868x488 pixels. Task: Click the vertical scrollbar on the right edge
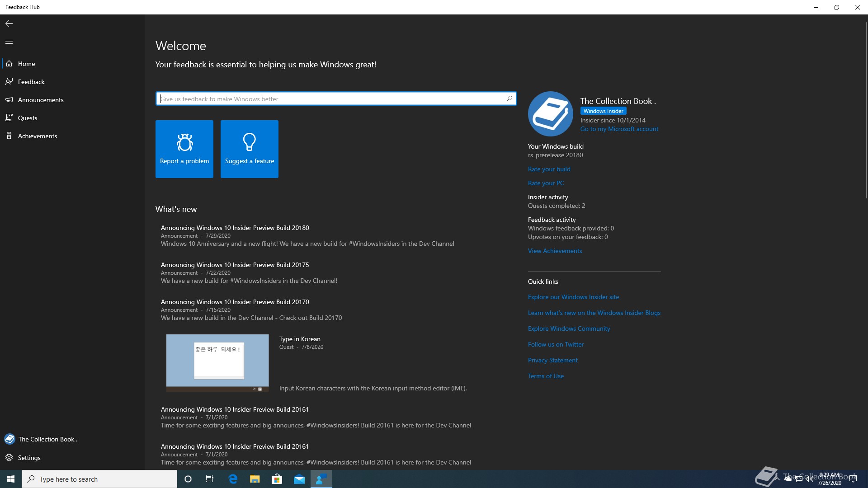click(866, 108)
